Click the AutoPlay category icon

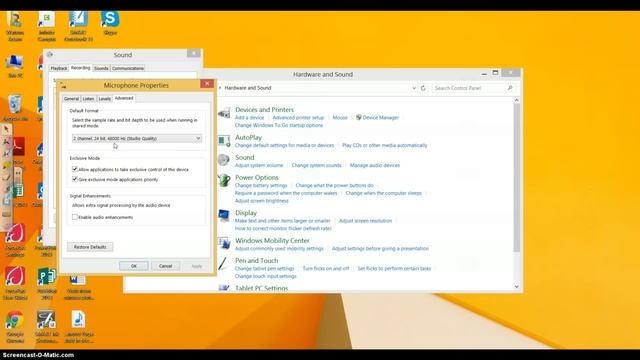click(x=224, y=141)
